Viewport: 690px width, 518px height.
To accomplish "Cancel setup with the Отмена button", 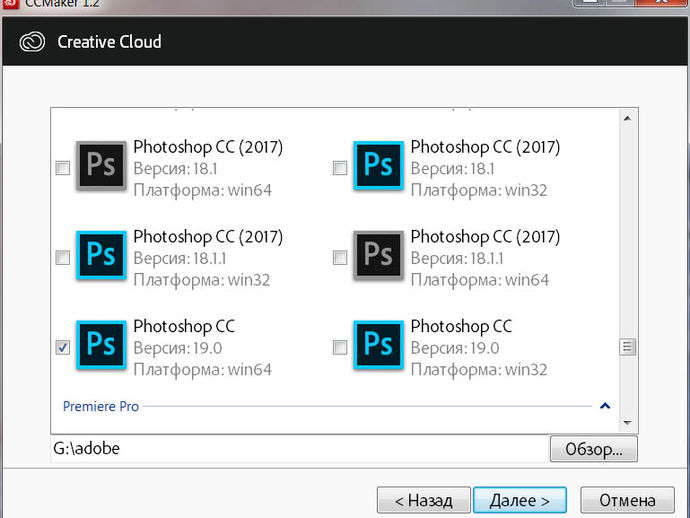I will (x=628, y=500).
